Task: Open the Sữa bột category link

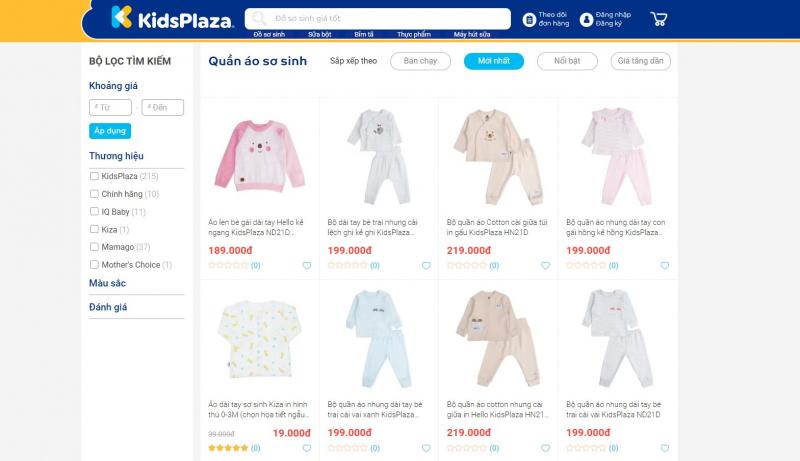Action: tap(320, 34)
